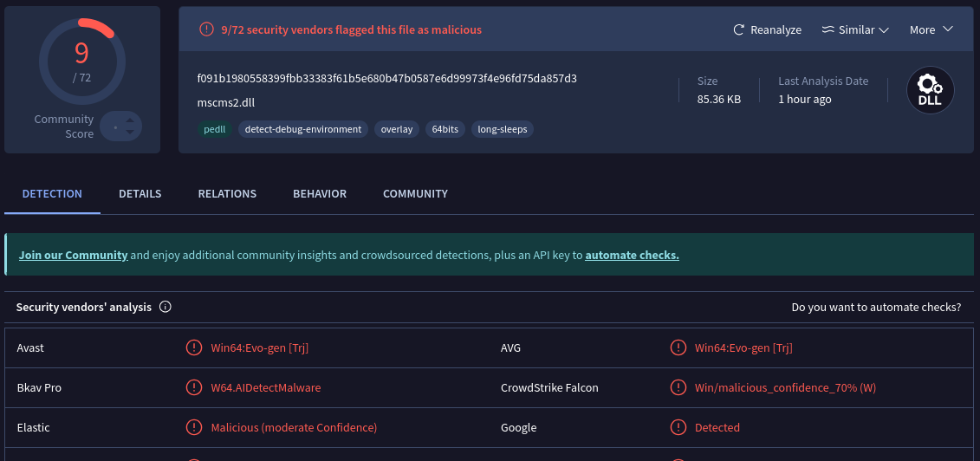Click info icon beside Security vendors' analysis
This screenshot has height=461, width=980.
165,307
